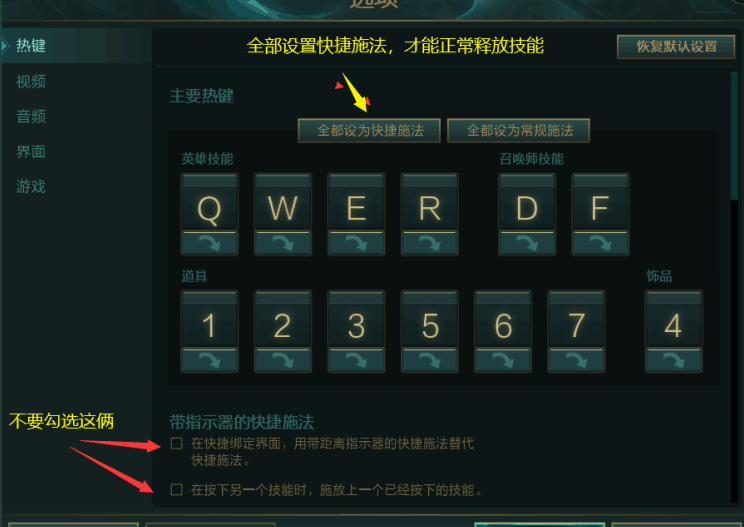Open the 视频 settings tab
This screenshot has height=527, width=744.
coord(31,82)
